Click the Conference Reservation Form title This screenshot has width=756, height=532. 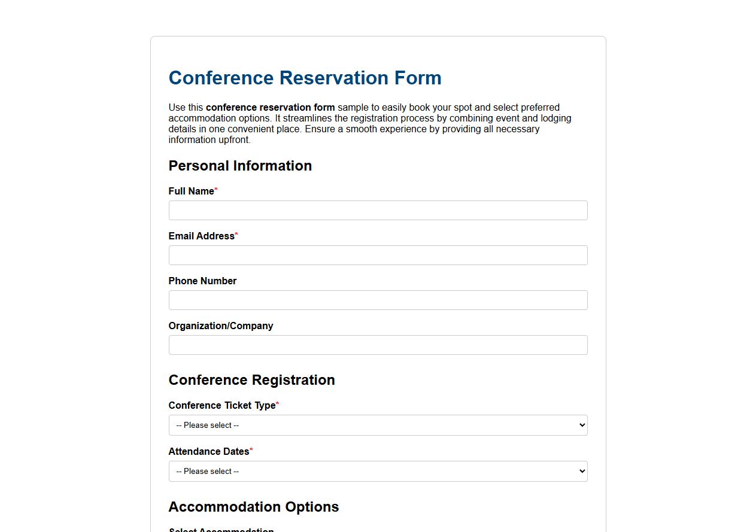click(x=305, y=78)
